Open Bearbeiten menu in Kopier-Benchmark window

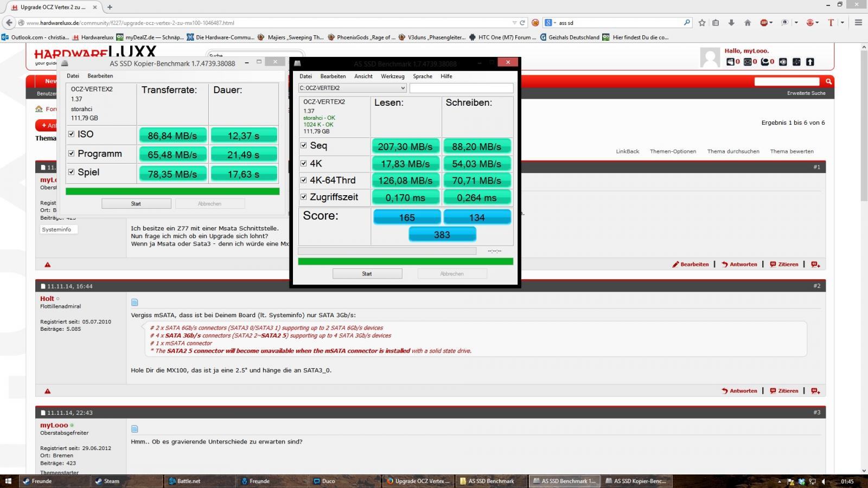(x=100, y=76)
